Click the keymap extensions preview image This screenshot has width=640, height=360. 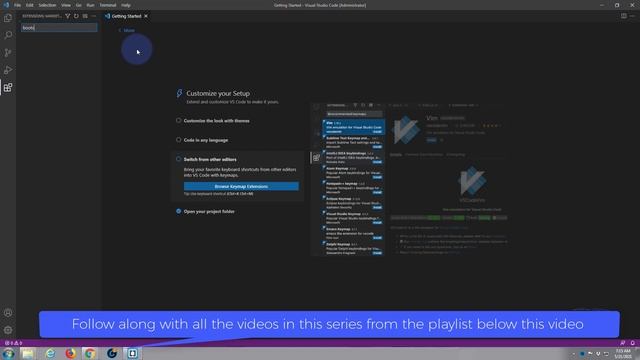(409, 179)
